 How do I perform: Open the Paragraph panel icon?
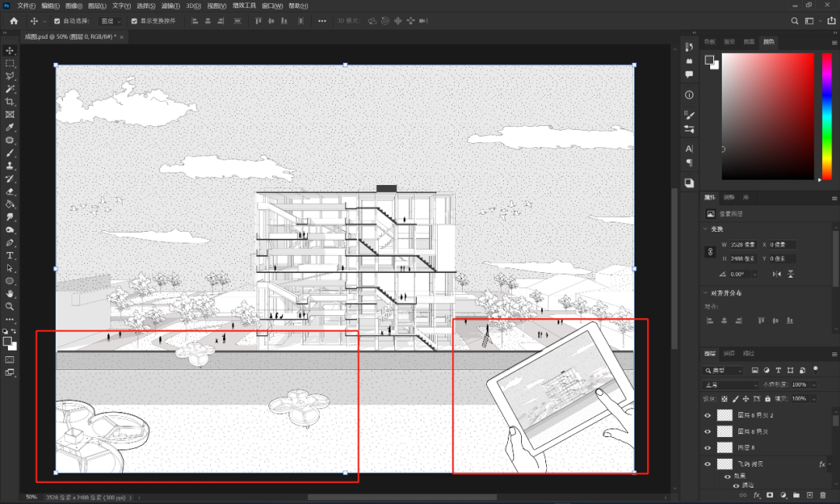[x=689, y=163]
